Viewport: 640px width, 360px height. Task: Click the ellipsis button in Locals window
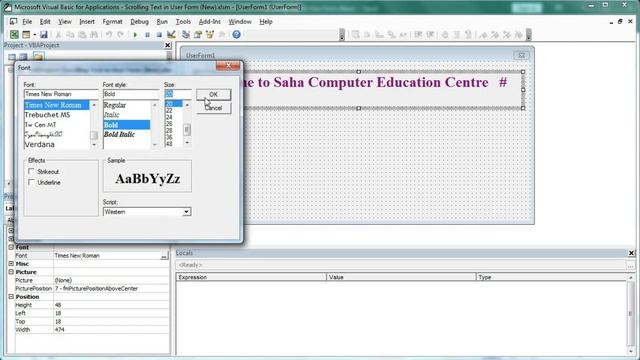click(631, 265)
